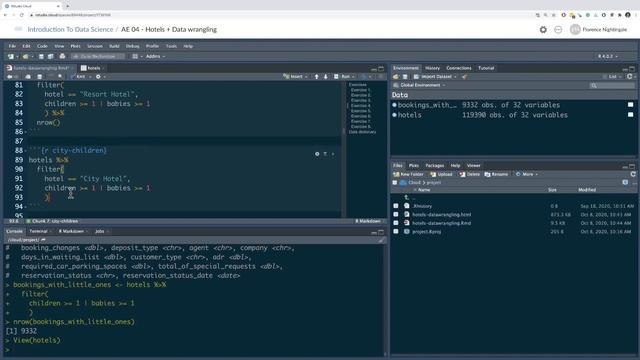View bookings_with_ data table grid icon
Screen dimensions: 640x360
pyautogui.click(x=631, y=105)
